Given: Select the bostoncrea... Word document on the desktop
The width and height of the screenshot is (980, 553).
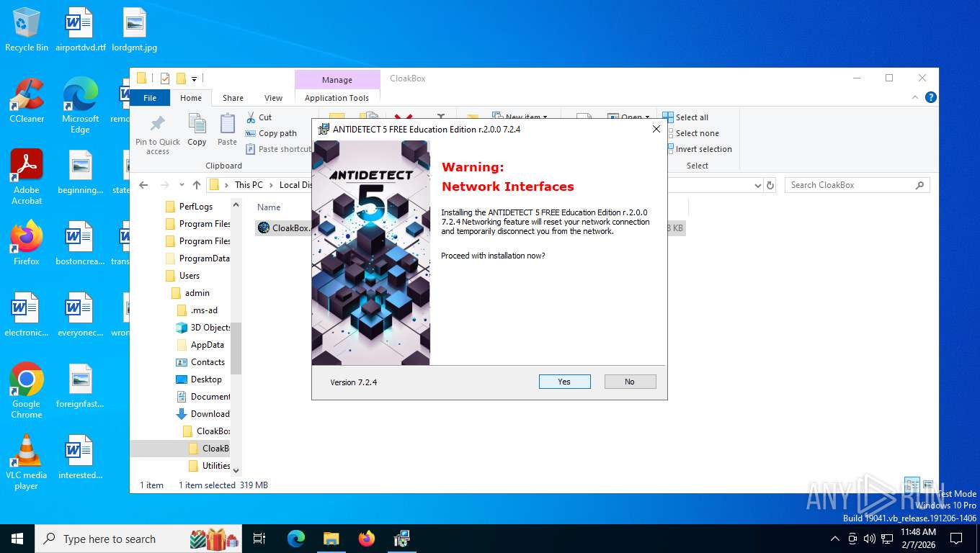Looking at the screenshot, I should click(x=81, y=243).
